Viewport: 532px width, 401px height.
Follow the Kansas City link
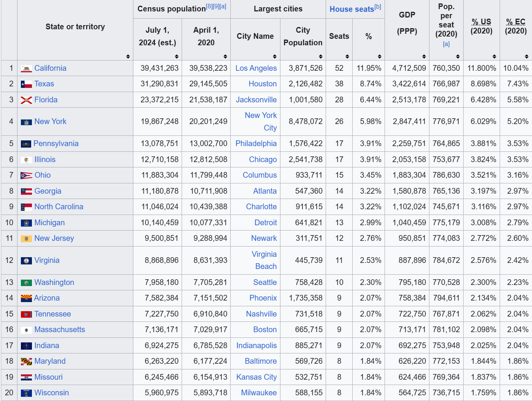(256, 377)
